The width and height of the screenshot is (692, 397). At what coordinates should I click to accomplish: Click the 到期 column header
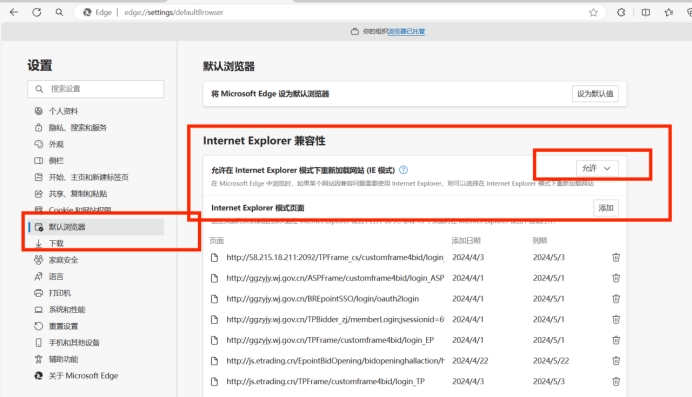click(540, 240)
